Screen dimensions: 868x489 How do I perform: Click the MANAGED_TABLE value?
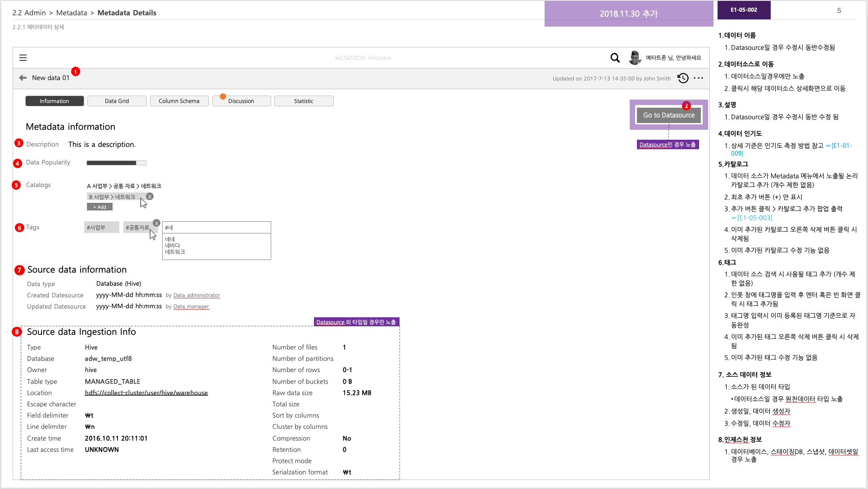pos(113,382)
